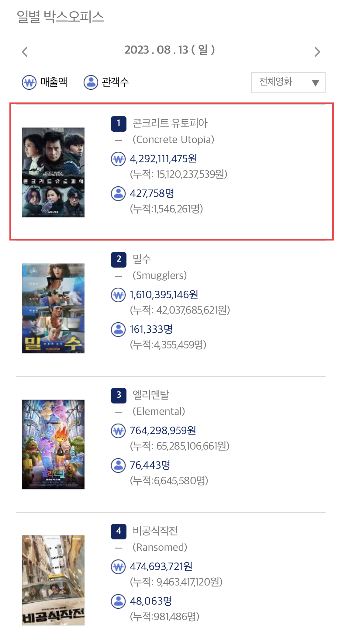Click the person icon next to 관객수
Image resolution: width=342 pixels, height=644 pixels.
point(91,82)
